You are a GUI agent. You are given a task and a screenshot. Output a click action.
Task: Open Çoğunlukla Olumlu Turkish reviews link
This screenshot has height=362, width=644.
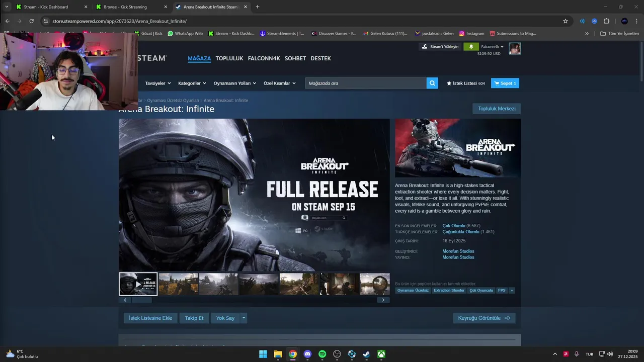(461, 232)
